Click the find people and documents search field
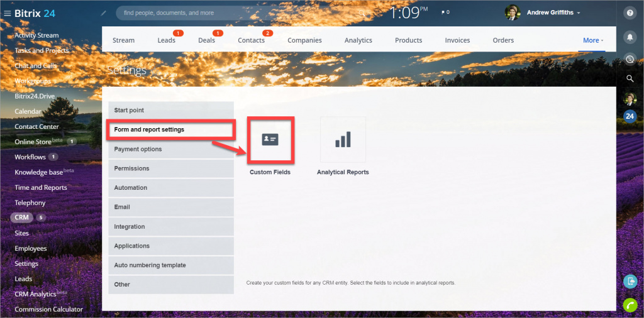Viewport: 644px width, 318px height. (x=243, y=13)
